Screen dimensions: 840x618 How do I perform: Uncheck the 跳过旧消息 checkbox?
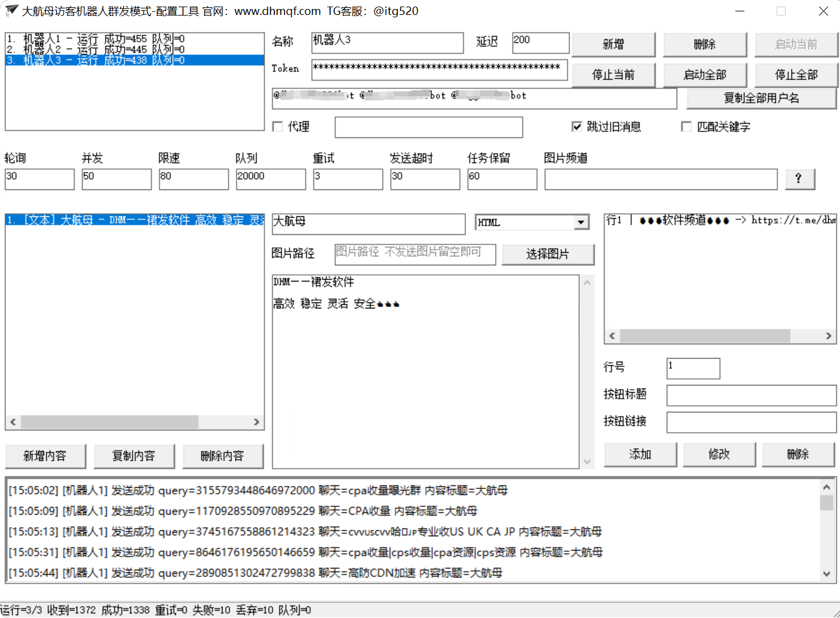point(577,127)
